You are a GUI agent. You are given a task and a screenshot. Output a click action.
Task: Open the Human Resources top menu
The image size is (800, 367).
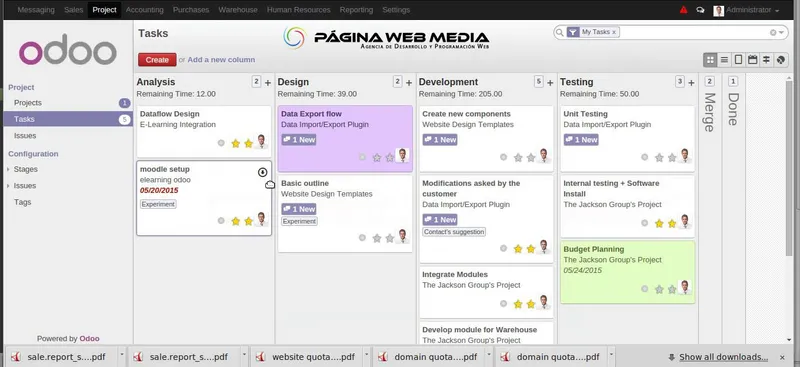[298, 10]
